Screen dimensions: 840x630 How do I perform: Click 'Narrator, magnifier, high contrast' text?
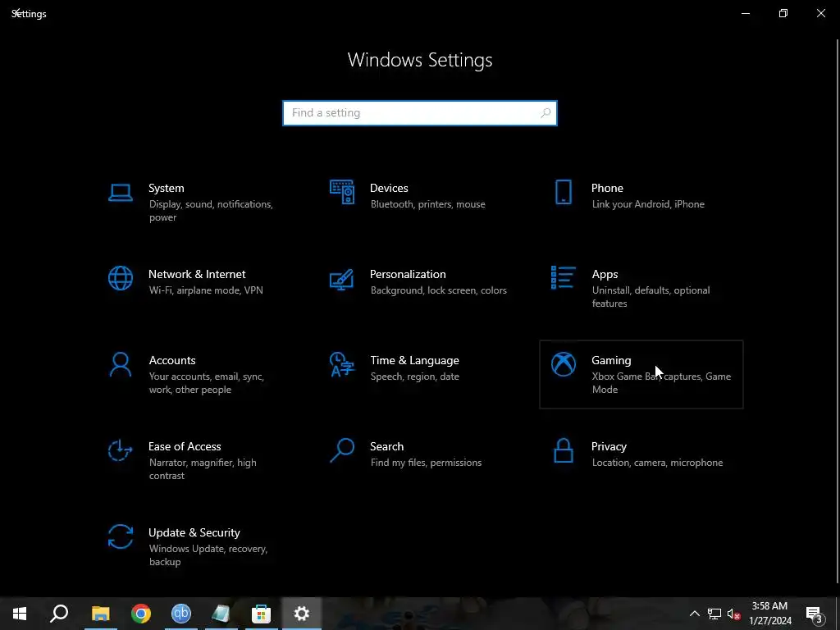(203, 469)
